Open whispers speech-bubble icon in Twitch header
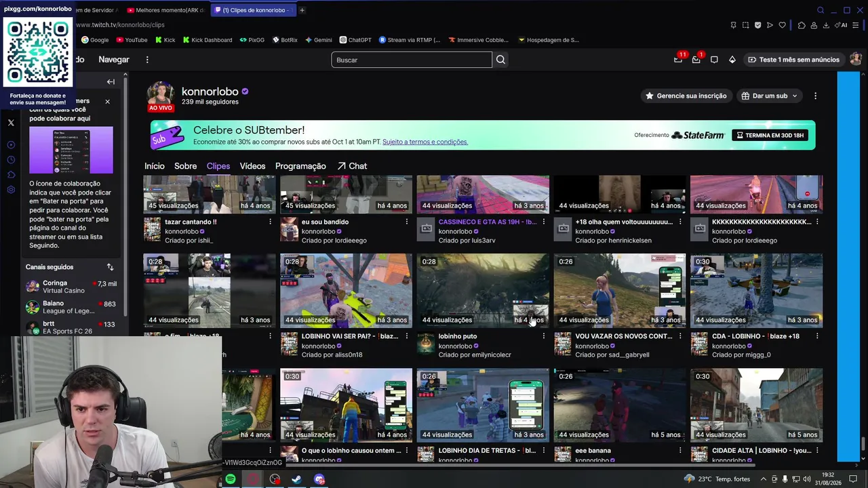This screenshot has width=868, height=488. click(714, 60)
